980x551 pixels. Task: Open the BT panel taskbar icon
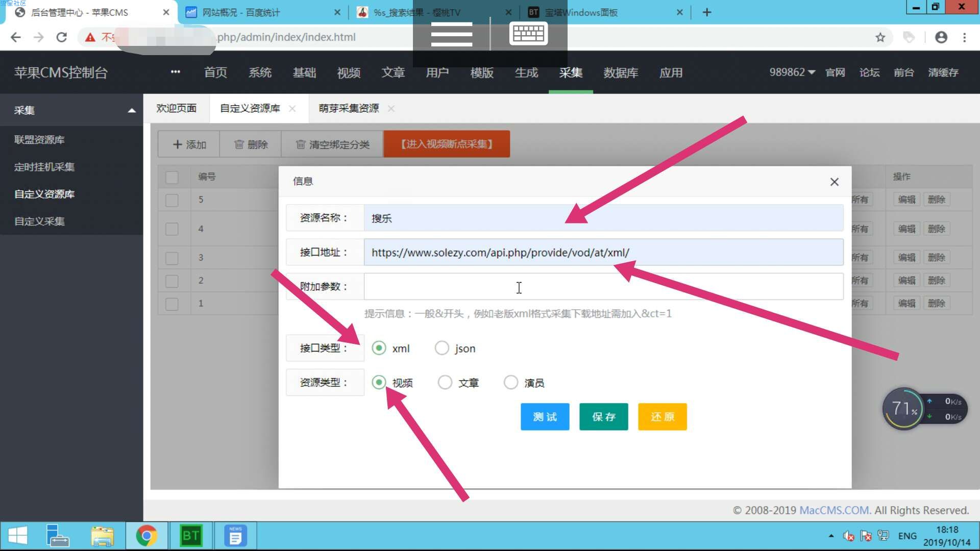(x=191, y=536)
